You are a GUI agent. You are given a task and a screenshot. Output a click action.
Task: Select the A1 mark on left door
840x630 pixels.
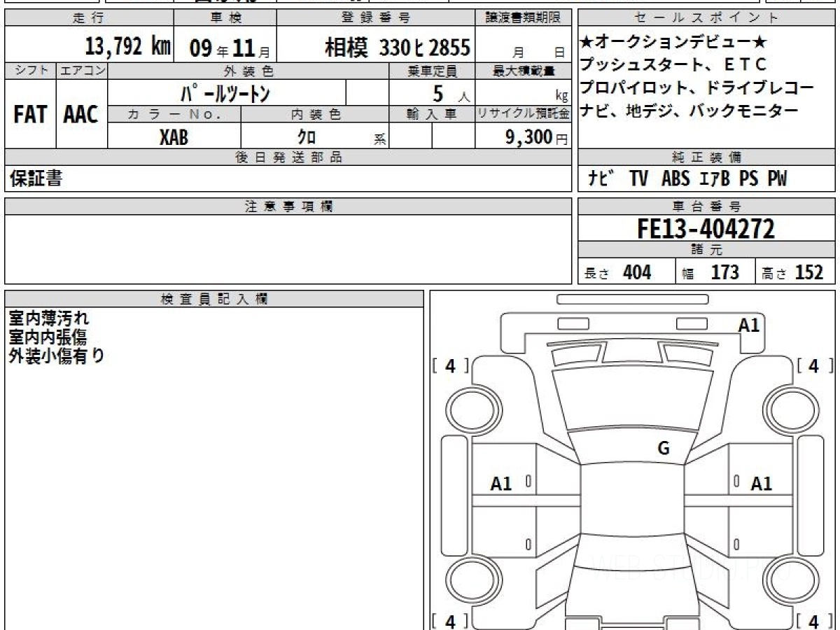(500, 483)
